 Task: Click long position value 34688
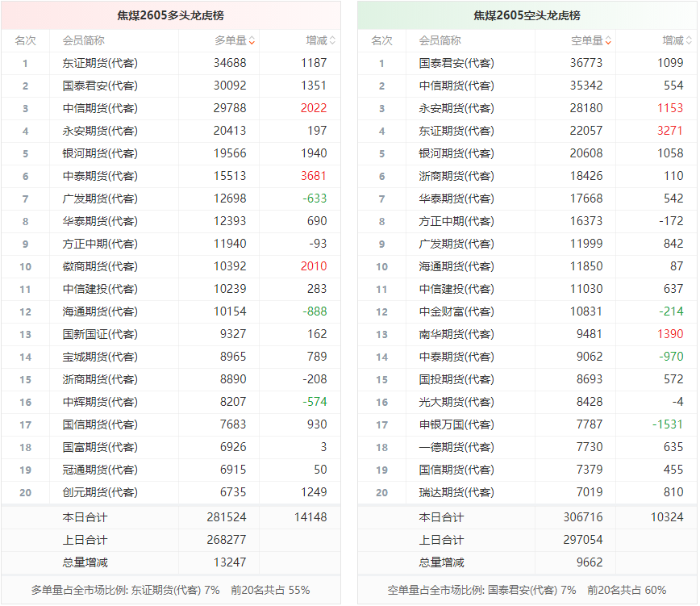pos(230,63)
